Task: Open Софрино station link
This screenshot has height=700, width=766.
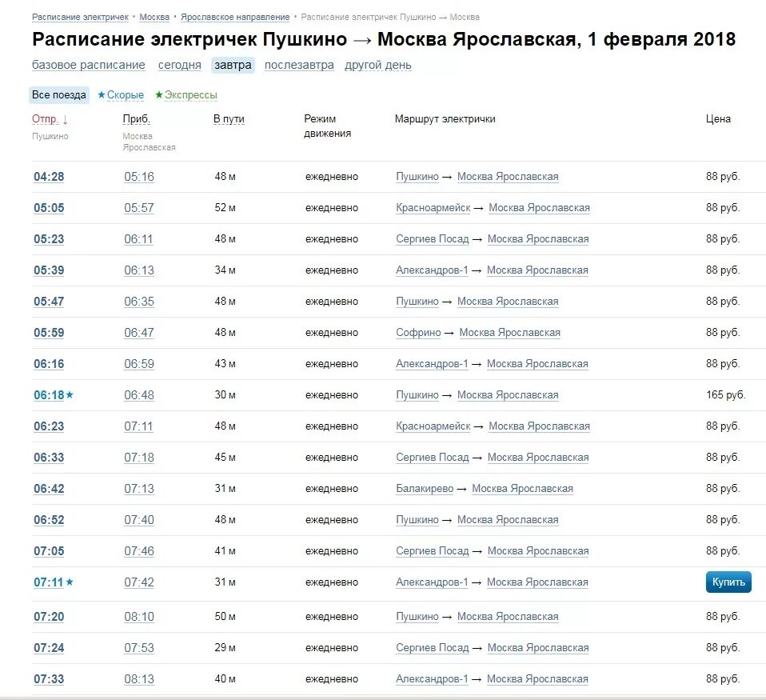Action: [418, 333]
